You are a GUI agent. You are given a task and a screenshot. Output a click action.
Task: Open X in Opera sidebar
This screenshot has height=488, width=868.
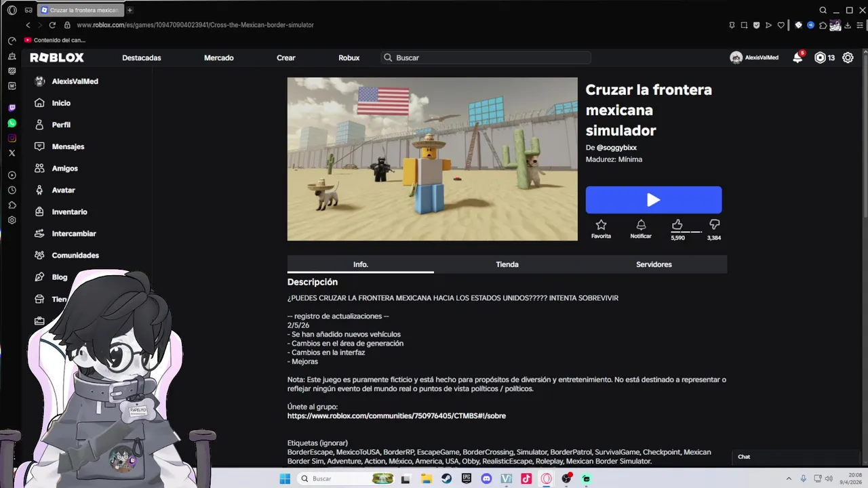point(12,152)
